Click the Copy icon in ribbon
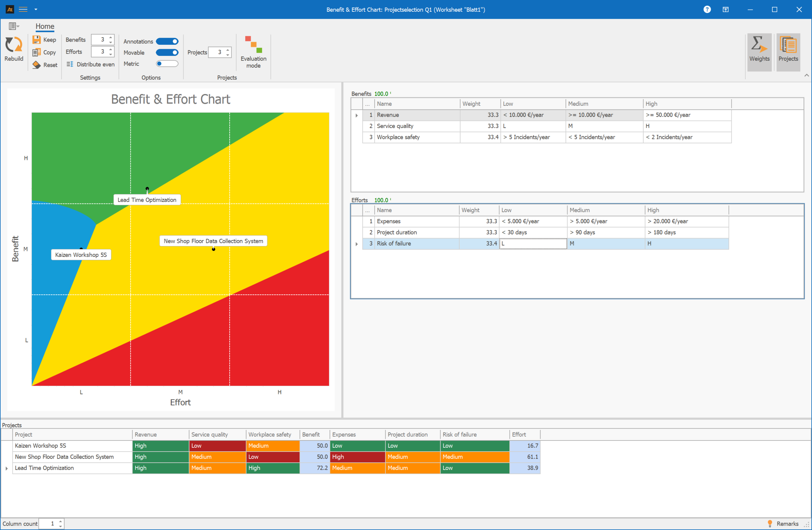 click(36, 52)
